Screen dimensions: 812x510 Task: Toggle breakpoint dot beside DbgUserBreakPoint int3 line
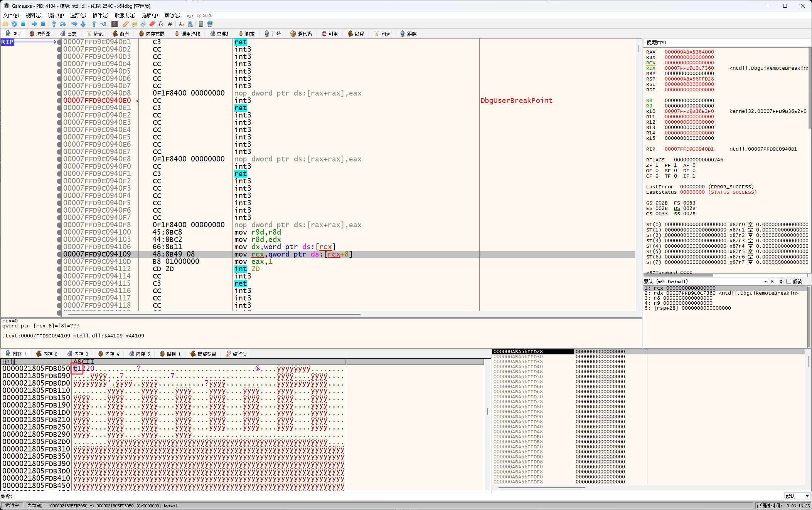point(59,101)
